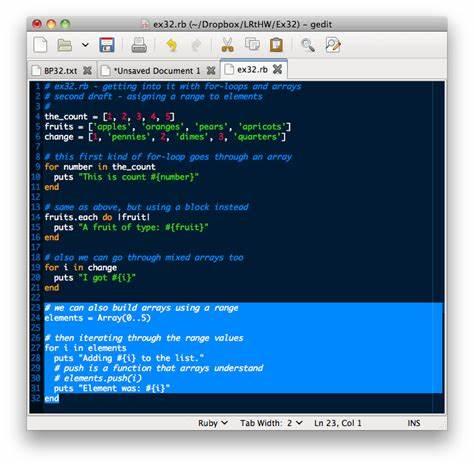The width and height of the screenshot is (474, 467).
Task: Close the BP32.txt tab
Action: 87,70
